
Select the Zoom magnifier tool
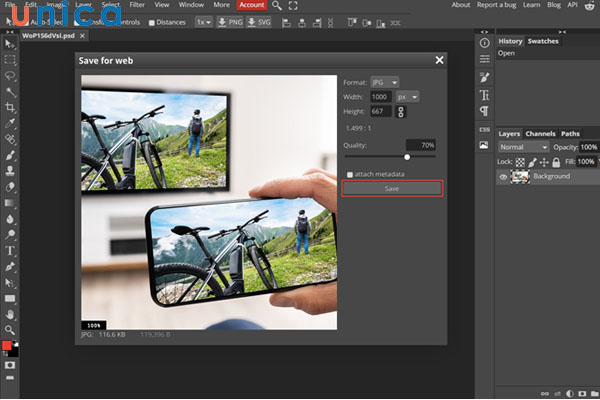point(10,330)
